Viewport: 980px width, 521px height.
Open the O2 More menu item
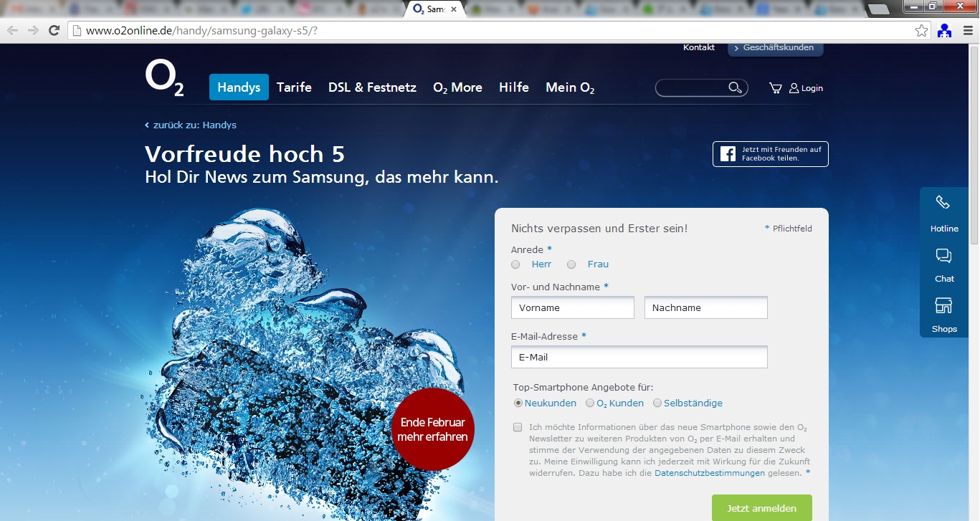457,87
